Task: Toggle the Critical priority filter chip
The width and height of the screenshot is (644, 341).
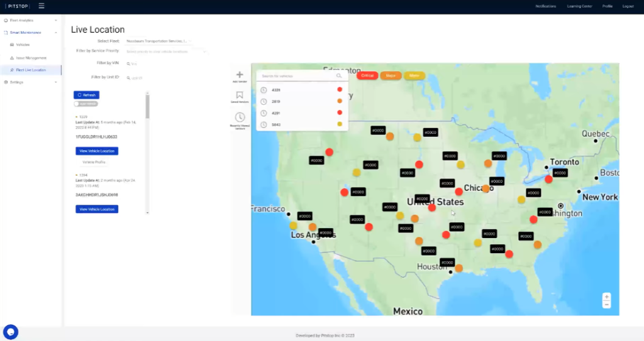Action: [367, 75]
